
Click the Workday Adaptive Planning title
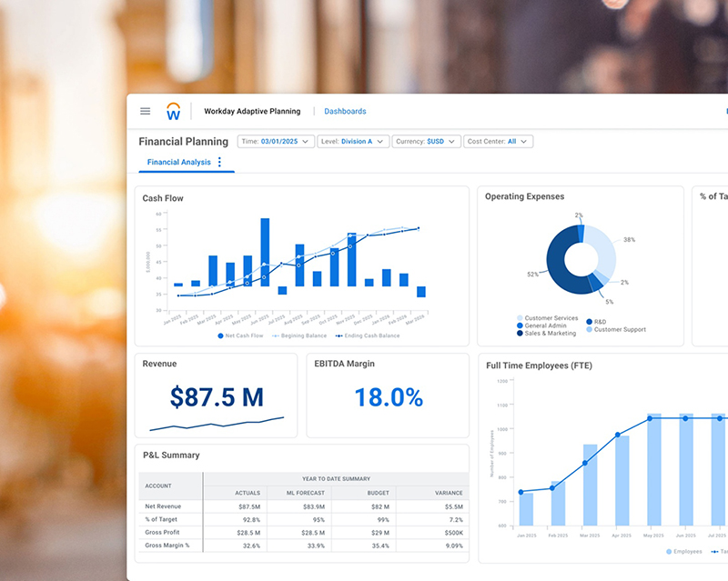pyautogui.click(x=252, y=111)
